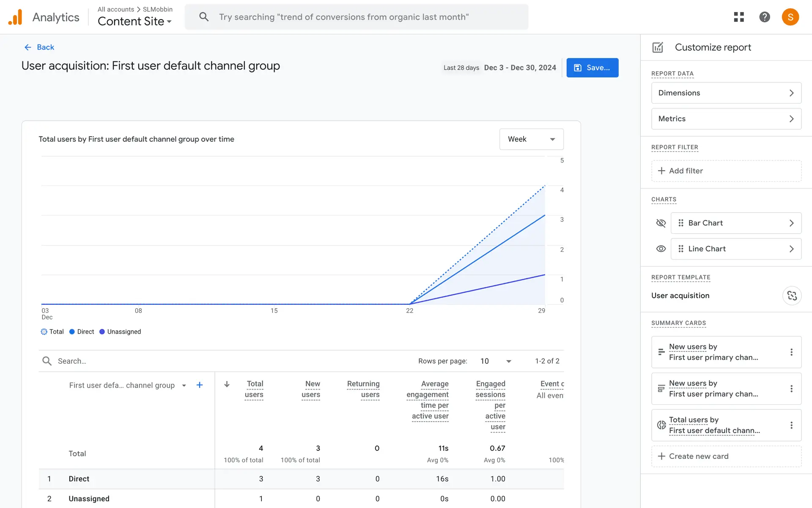
Task: Click the user account avatar
Action: click(x=790, y=17)
